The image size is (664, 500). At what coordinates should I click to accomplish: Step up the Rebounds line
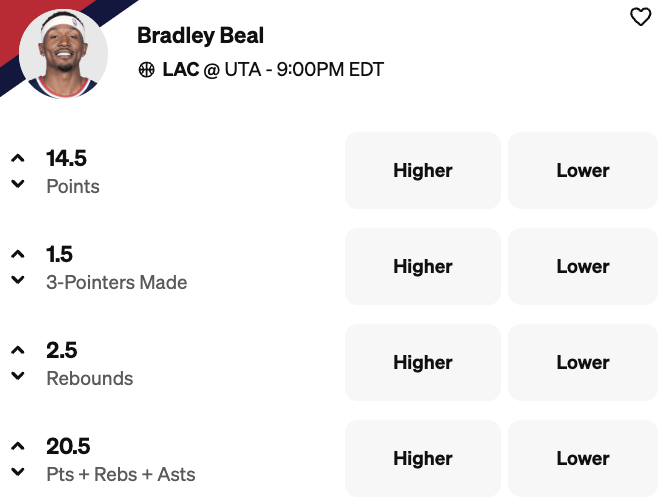click(x=18, y=350)
